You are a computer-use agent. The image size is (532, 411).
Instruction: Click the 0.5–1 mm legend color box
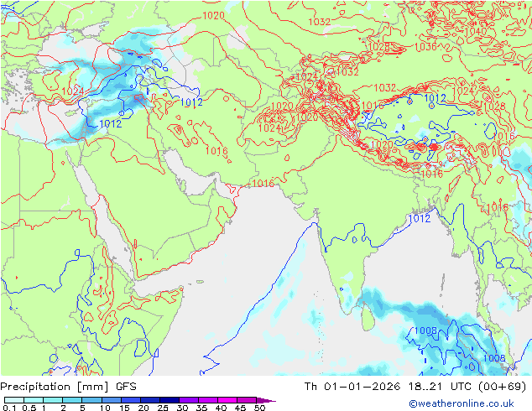point(34,400)
